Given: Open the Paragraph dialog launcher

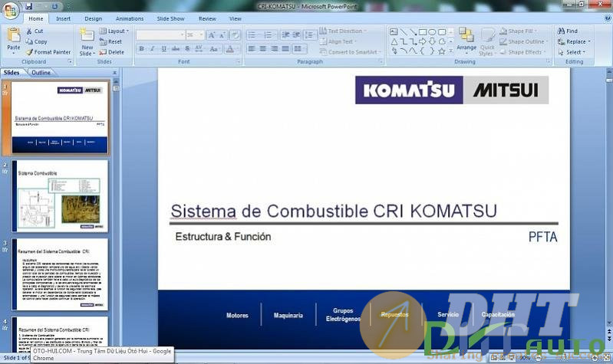Looking at the screenshot, I should click(381, 62).
